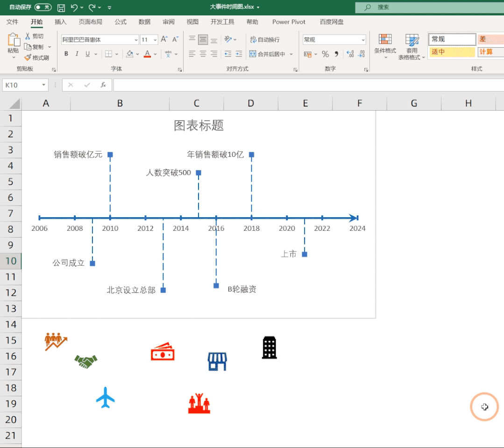Select the orange people growth icon
The height and width of the screenshot is (448, 504).
coord(56,341)
